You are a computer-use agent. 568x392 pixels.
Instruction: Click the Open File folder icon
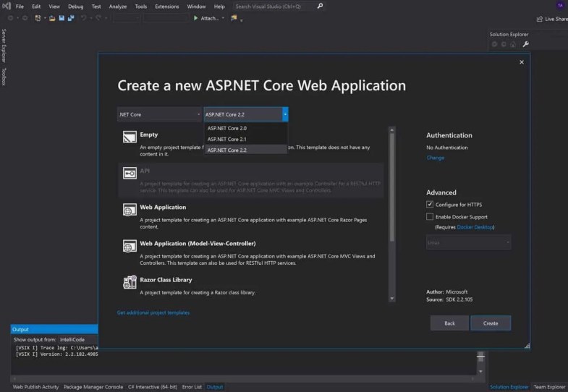pyautogui.click(x=52, y=18)
